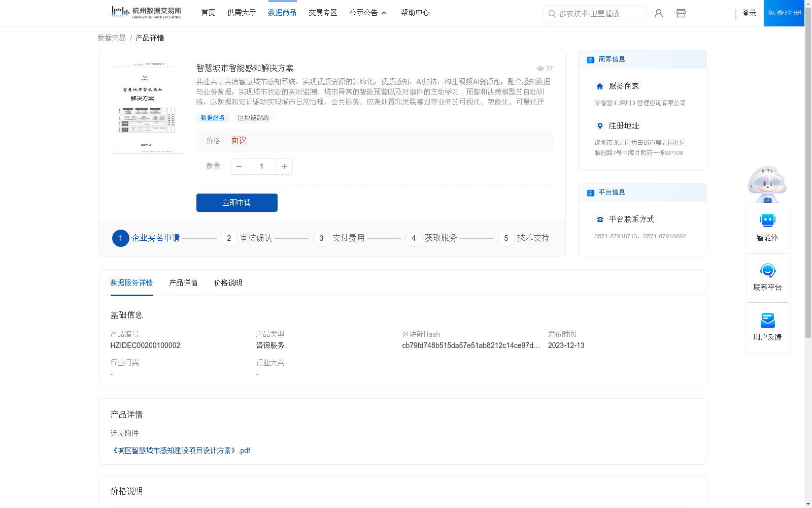Click the page vertical scrollbar

click(x=808, y=173)
